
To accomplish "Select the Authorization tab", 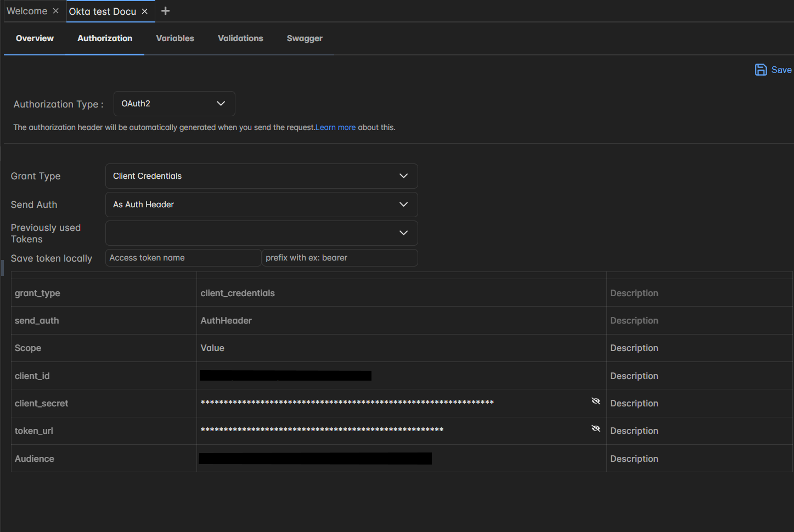I will [104, 38].
